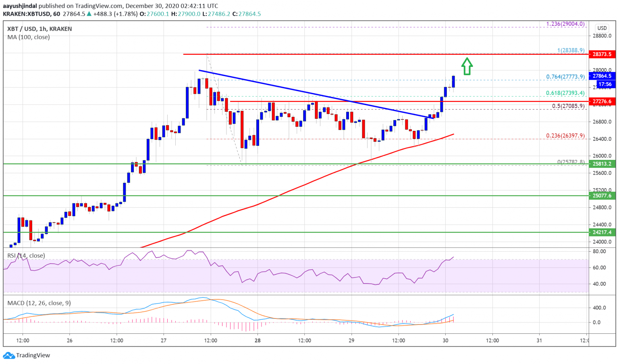Click the 0(25782.8) Fibonacci label
619x364 pixels.
(571, 162)
